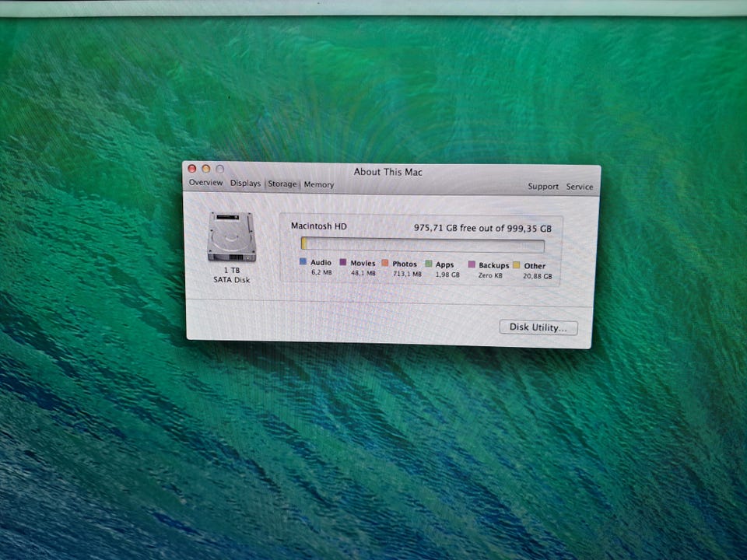Click the yellow Other color swatch
The width and height of the screenshot is (747, 560).
point(517,264)
